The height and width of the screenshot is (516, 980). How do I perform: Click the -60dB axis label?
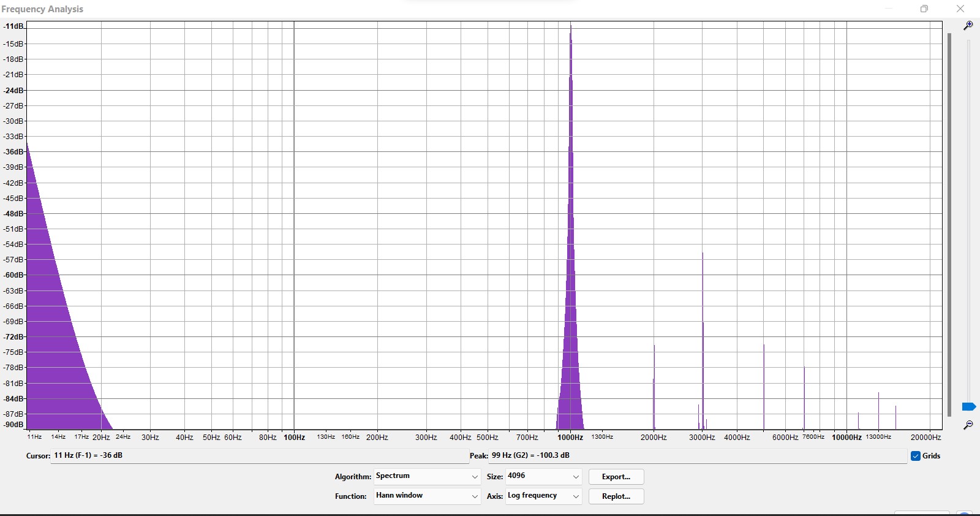coord(13,275)
